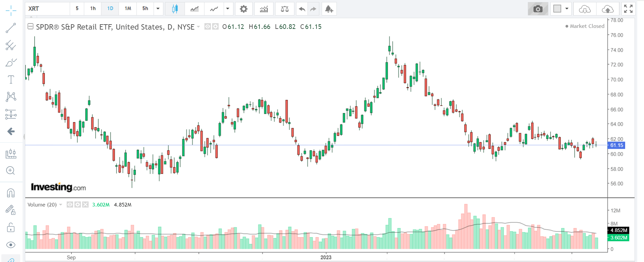Viewport: 644px width, 262px height.
Task: Click the XRT symbol search field
Action: pyautogui.click(x=47, y=9)
